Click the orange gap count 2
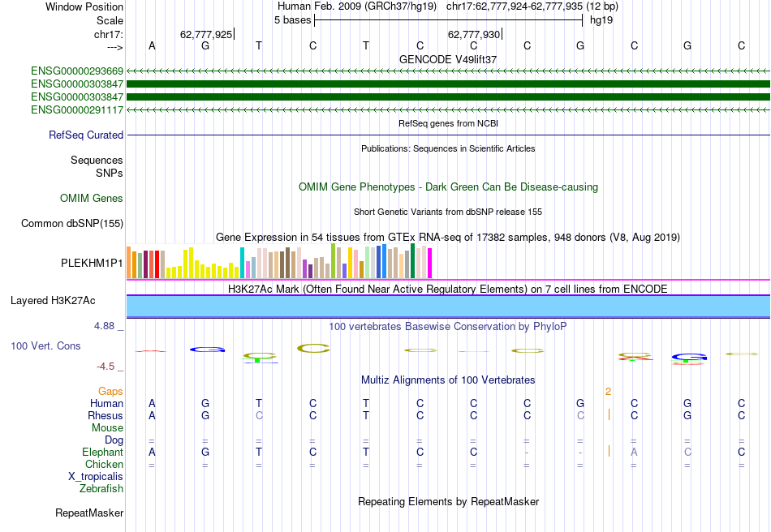Image resolution: width=771 pixels, height=532 pixels. [608, 392]
